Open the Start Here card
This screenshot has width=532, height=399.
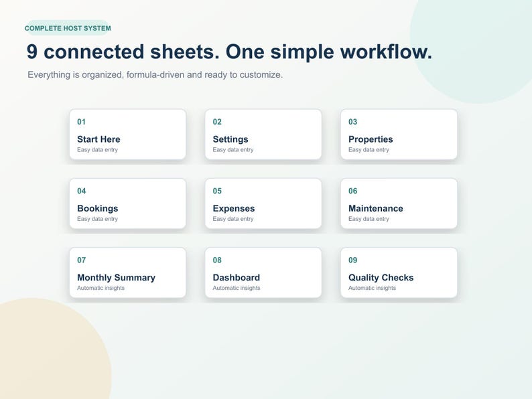point(127,135)
